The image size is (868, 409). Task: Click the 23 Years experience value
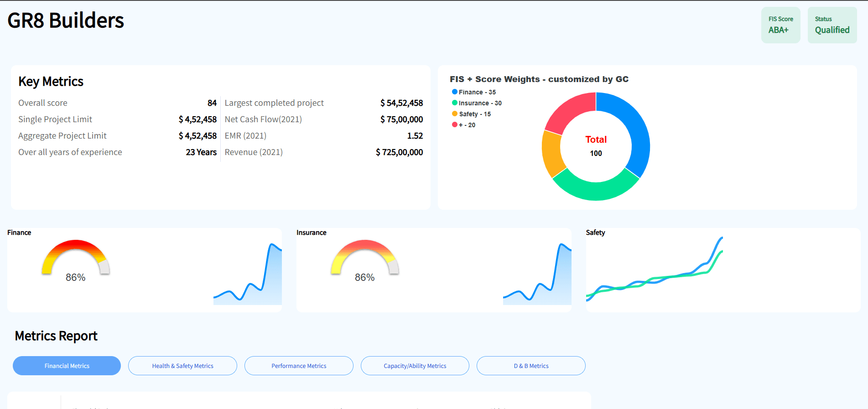[x=201, y=152]
